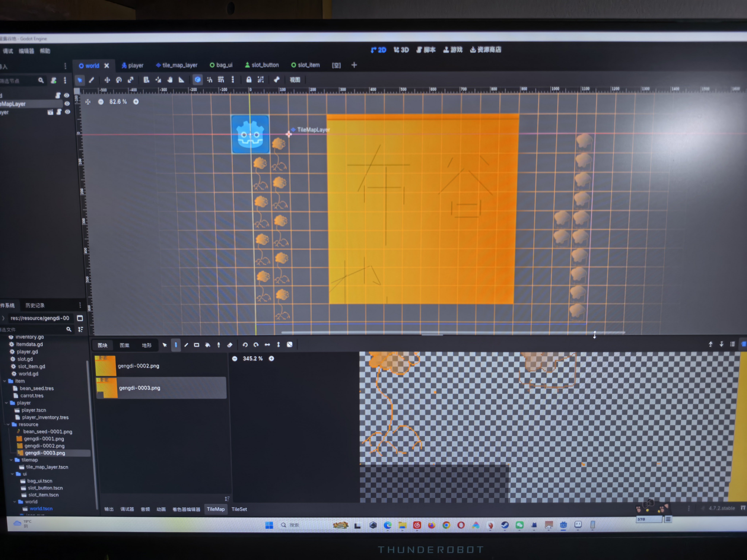Flip tile horizontally in TileMap toolbar

[x=267, y=345]
